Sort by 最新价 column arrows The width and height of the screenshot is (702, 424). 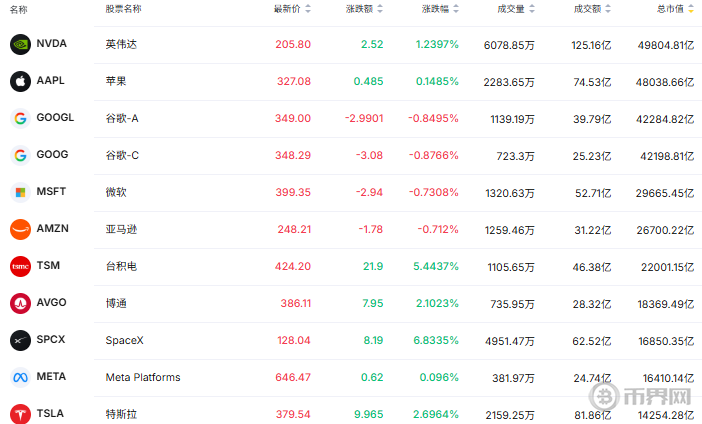[308, 9]
